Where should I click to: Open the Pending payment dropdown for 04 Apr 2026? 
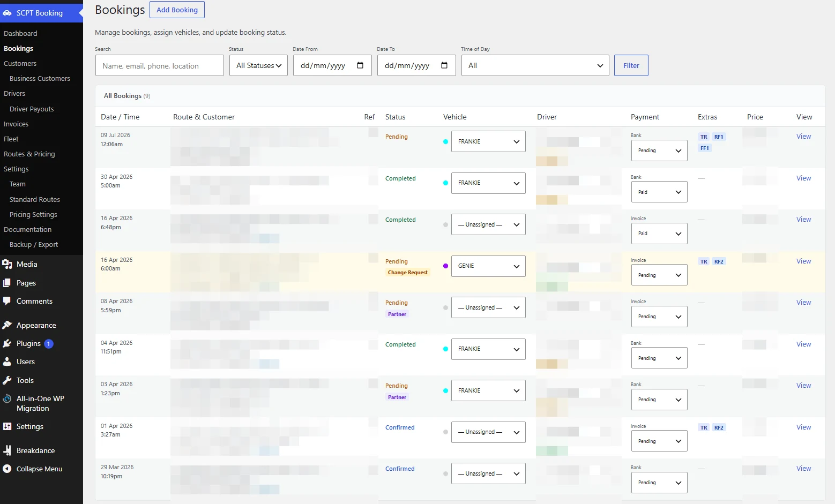point(659,358)
